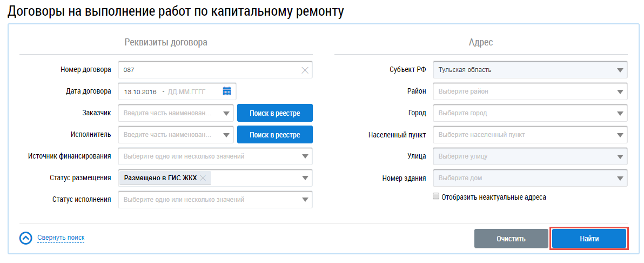
Task: Open the 'Населенный пункт' dropdown
Action: 620,135
